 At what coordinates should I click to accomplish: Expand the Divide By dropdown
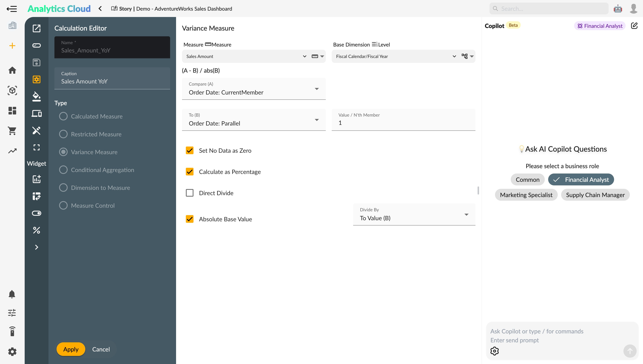(x=414, y=215)
